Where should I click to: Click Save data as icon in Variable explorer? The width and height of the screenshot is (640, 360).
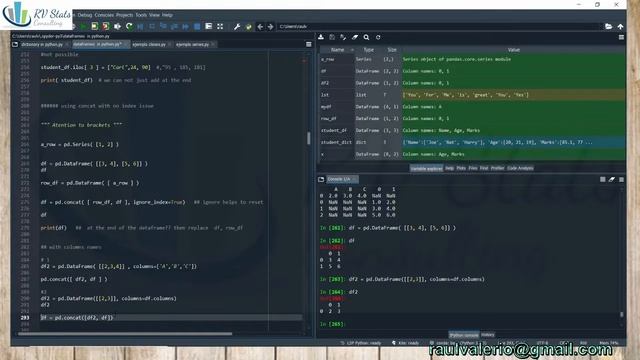pyautogui.click(x=343, y=37)
